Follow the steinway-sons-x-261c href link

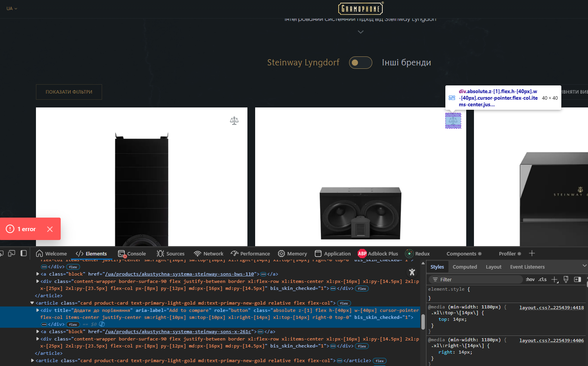coord(178,332)
